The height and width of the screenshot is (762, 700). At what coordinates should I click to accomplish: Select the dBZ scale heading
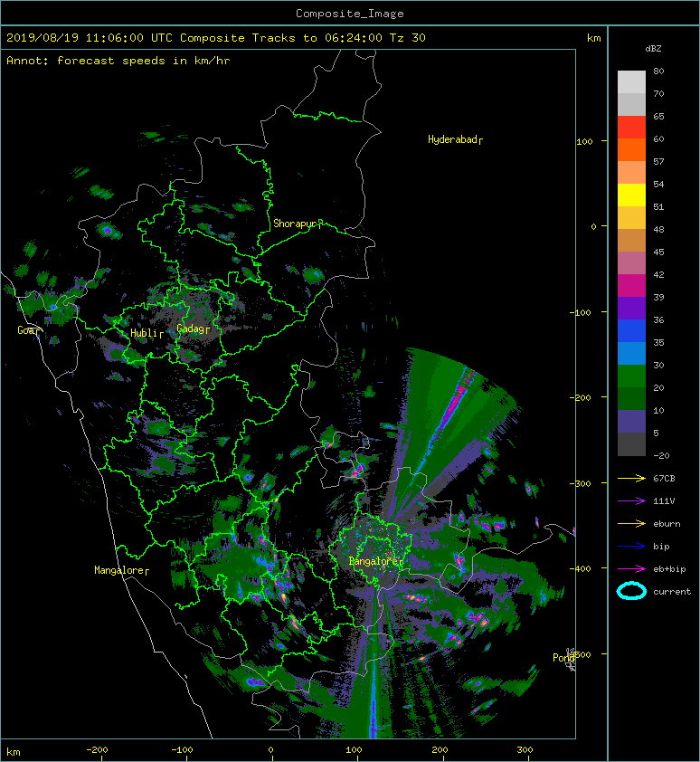[x=653, y=49]
